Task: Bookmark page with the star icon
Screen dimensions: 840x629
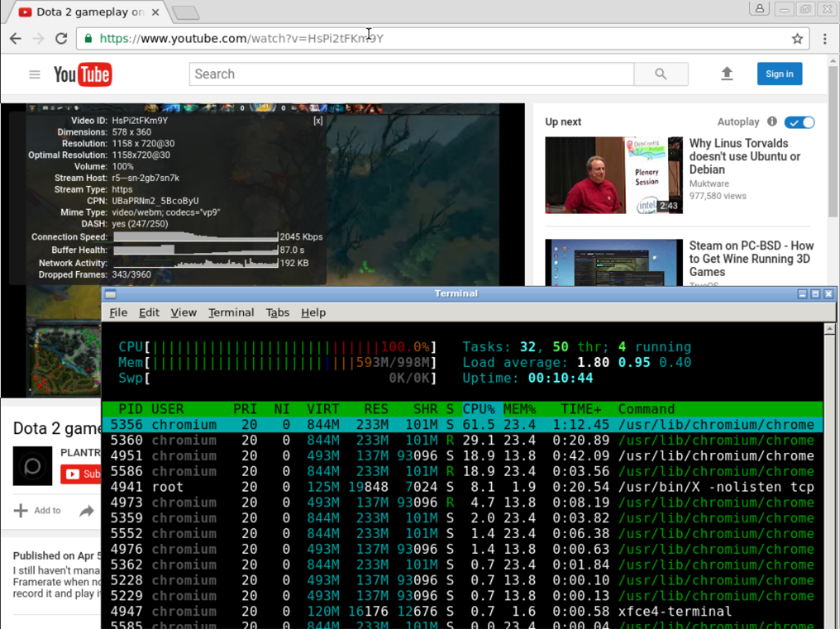Action: pos(797,38)
